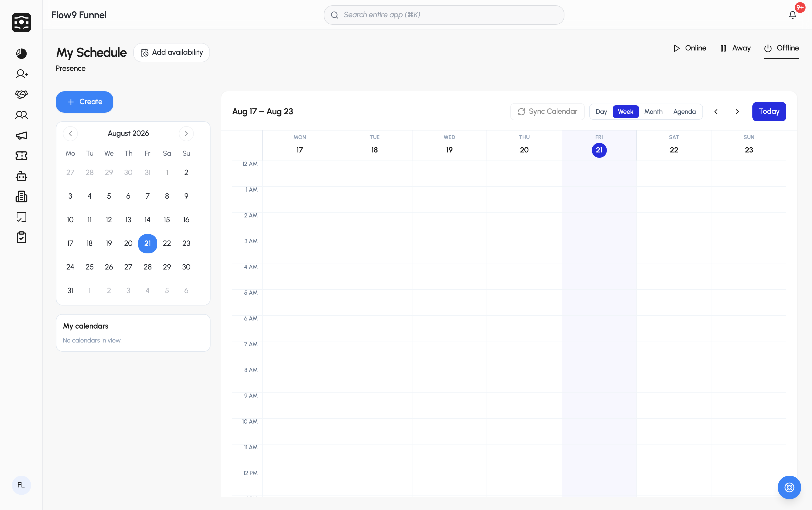Screen dimensions: 812x510
Task: Click the Create button
Action: pyautogui.click(x=84, y=102)
